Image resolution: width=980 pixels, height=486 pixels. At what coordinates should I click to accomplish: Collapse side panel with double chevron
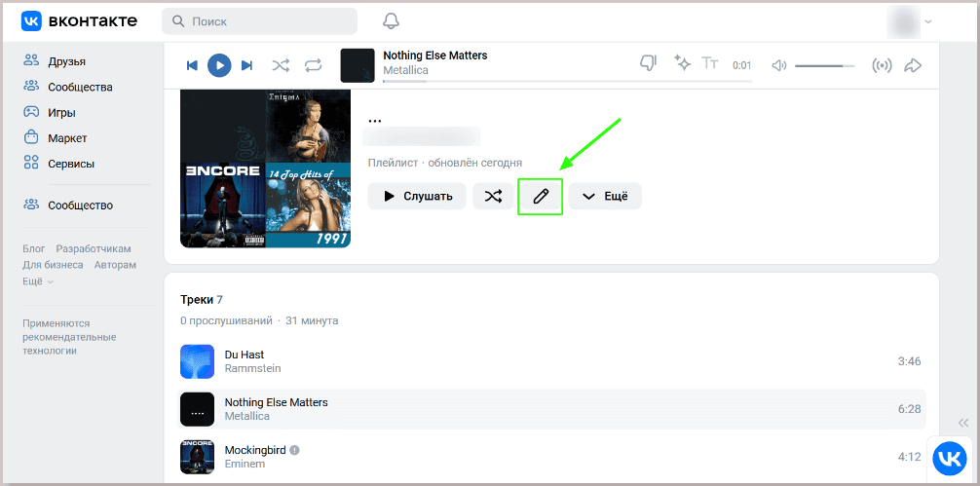click(x=963, y=423)
